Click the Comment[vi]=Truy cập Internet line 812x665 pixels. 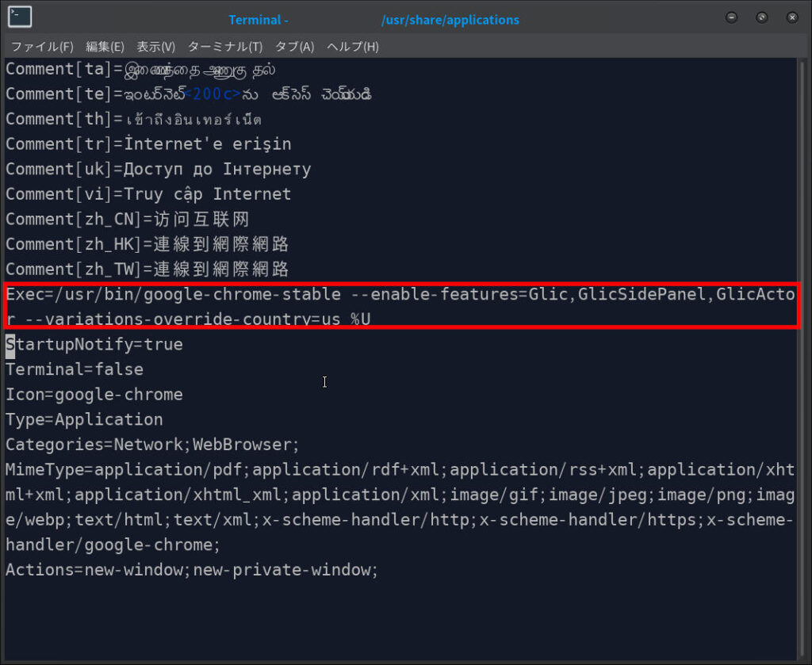point(148,194)
